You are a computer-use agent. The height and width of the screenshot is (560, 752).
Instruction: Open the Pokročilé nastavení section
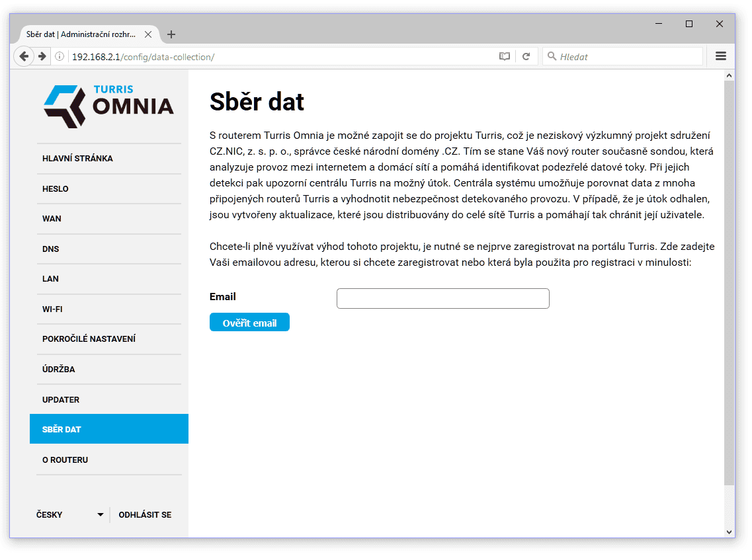(89, 339)
